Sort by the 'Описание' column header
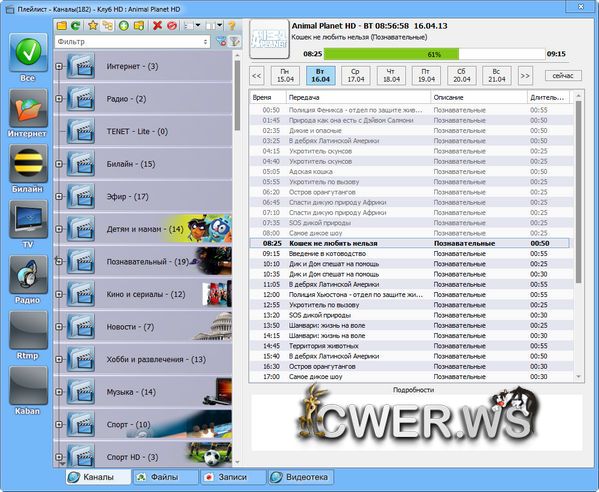The width and height of the screenshot is (599, 492). tap(479, 97)
